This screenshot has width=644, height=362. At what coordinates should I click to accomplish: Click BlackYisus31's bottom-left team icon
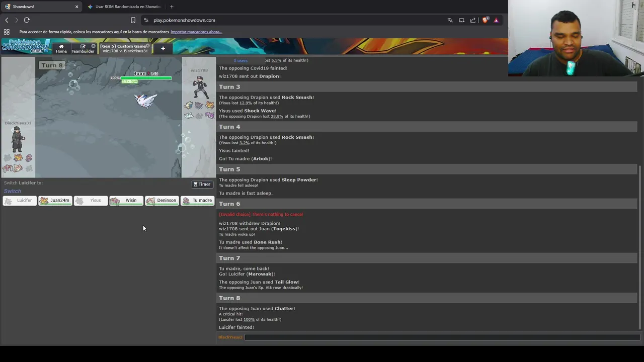8,168
